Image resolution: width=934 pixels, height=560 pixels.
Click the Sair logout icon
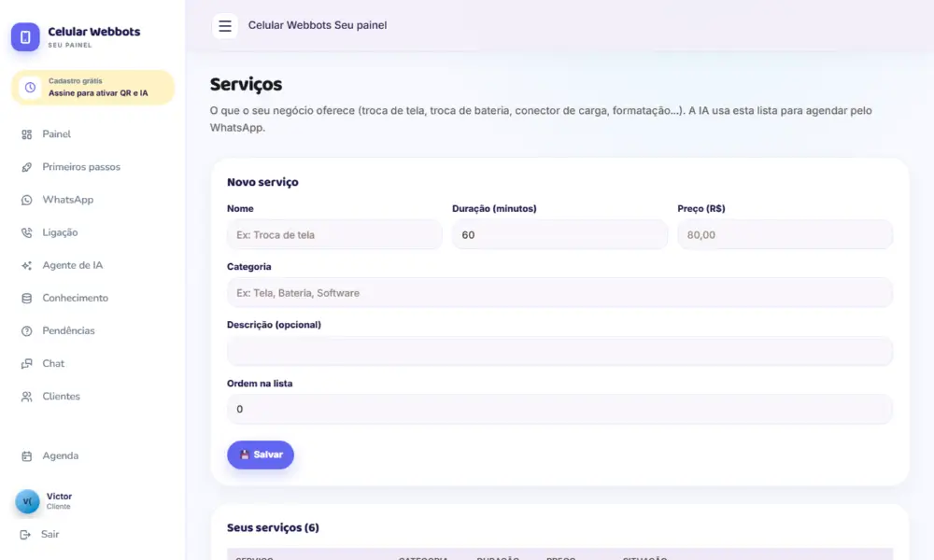click(25, 535)
